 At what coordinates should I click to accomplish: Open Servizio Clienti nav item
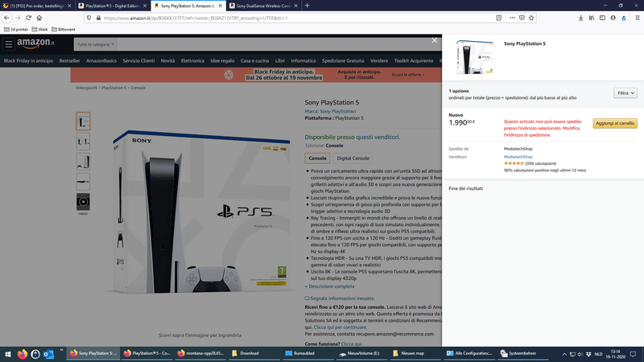click(138, 61)
